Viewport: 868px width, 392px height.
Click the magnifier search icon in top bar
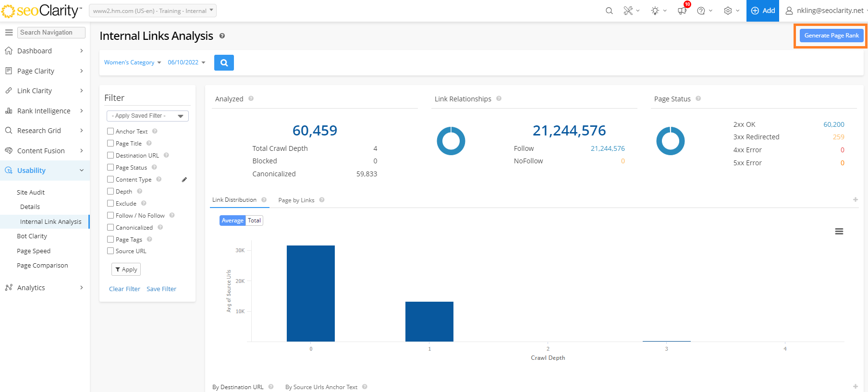609,11
